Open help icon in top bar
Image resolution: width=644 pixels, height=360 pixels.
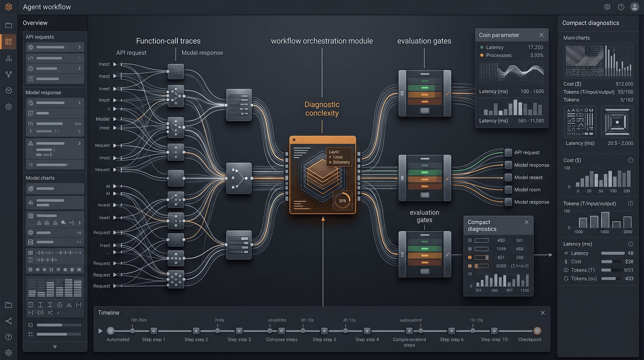pyautogui.click(x=621, y=7)
